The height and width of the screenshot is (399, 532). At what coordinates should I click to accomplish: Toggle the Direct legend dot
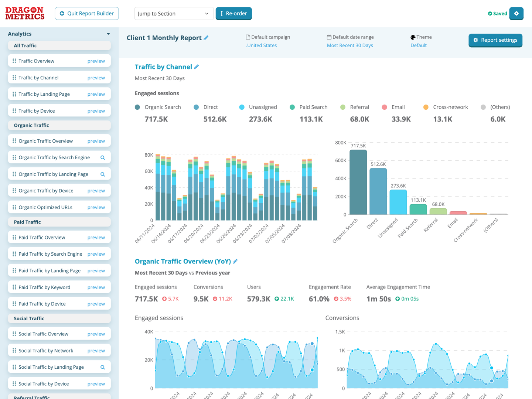pos(196,107)
